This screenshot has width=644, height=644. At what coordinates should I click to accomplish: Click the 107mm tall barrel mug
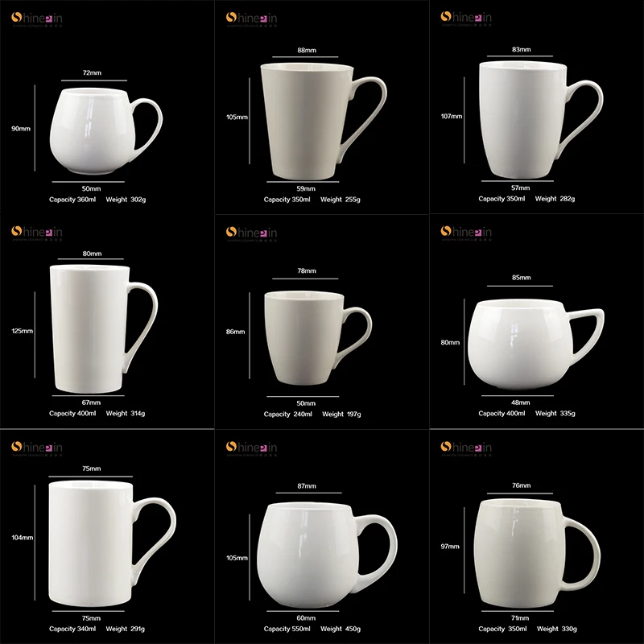(x=541, y=120)
